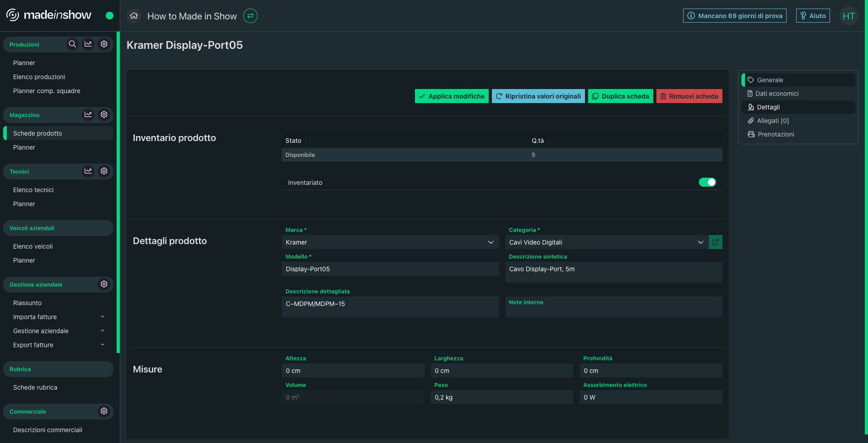Open Gestione aziendale settings gear
This screenshot has width=868, height=443.
point(104,284)
